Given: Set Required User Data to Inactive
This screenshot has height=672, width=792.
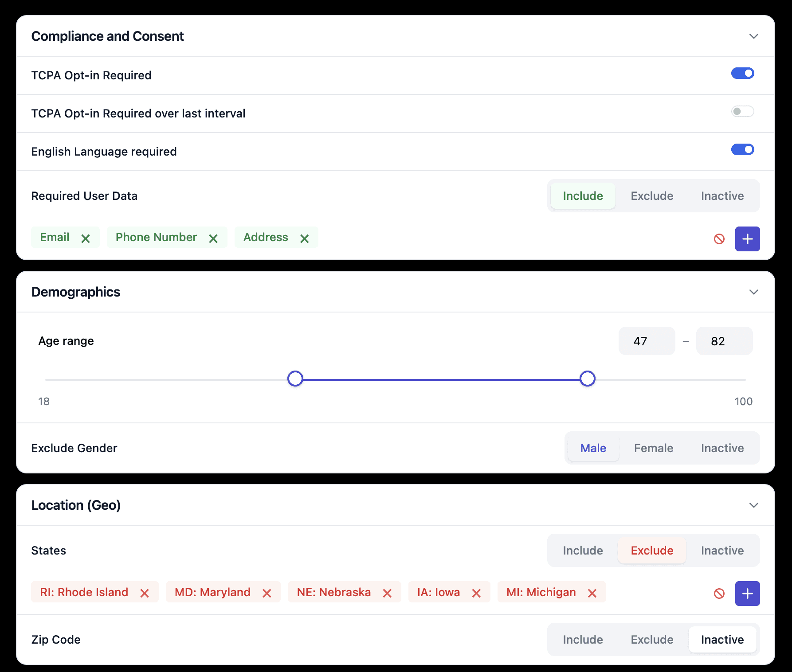Looking at the screenshot, I should pyautogui.click(x=722, y=196).
